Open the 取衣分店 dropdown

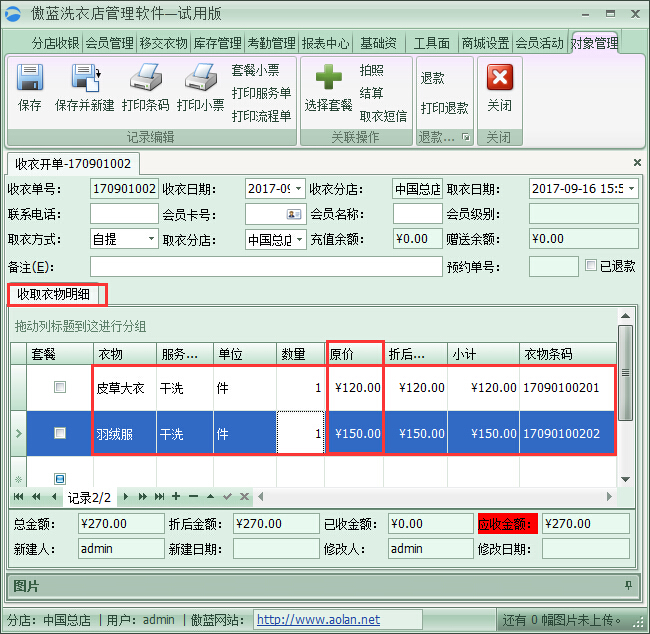point(299,239)
